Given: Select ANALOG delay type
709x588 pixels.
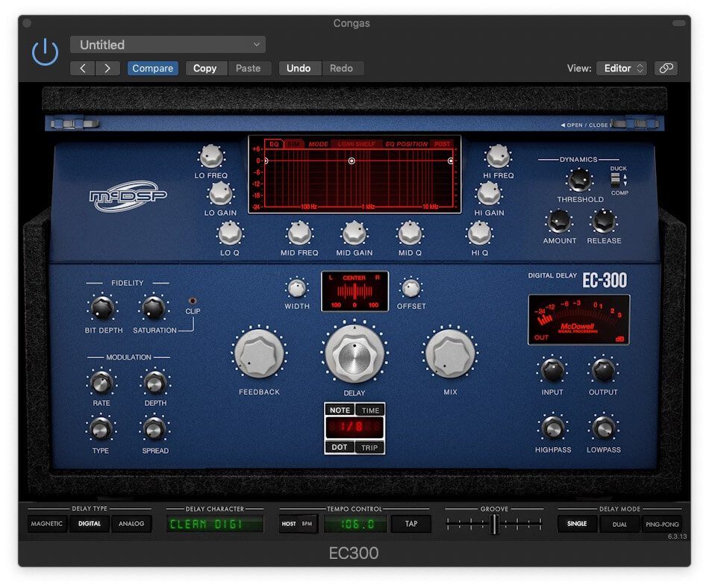Looking at the screenshot, I should coord(131,524).
